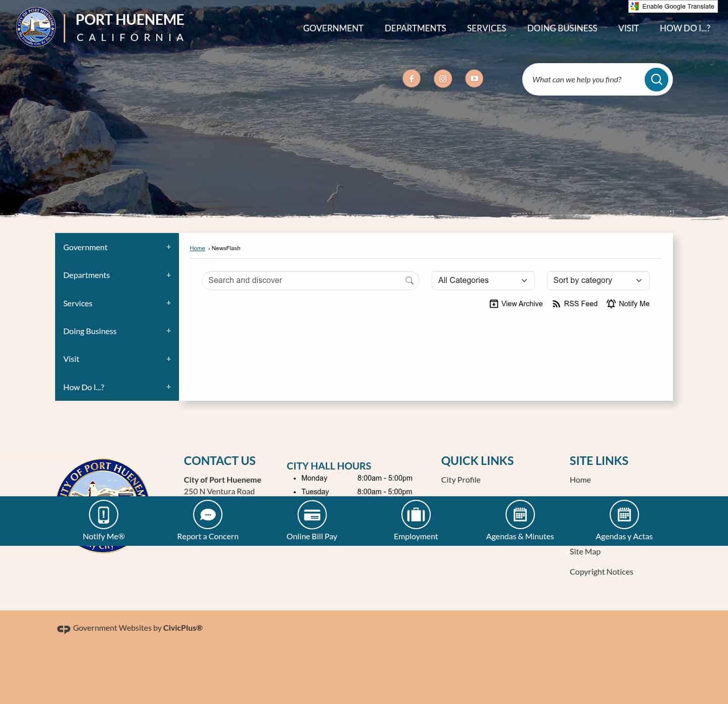Click the Home link under Site Links
The image size is (728, 704).
580,480
